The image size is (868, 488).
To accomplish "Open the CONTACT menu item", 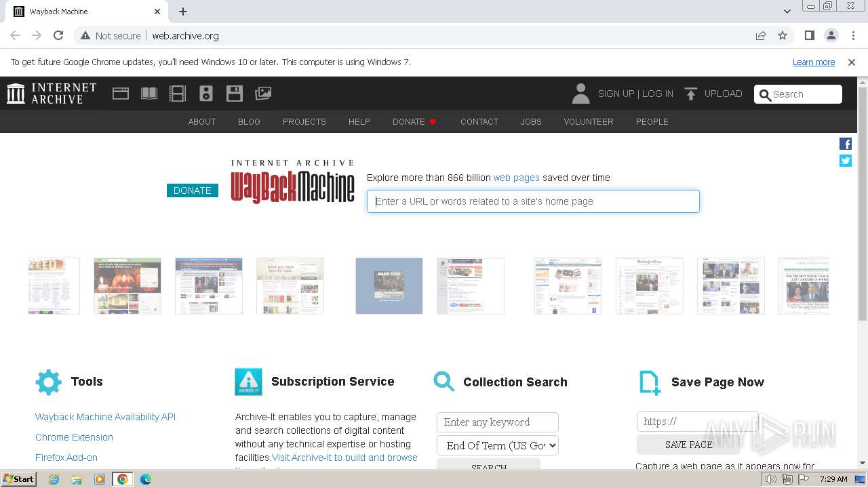I will tap(479, 121).
